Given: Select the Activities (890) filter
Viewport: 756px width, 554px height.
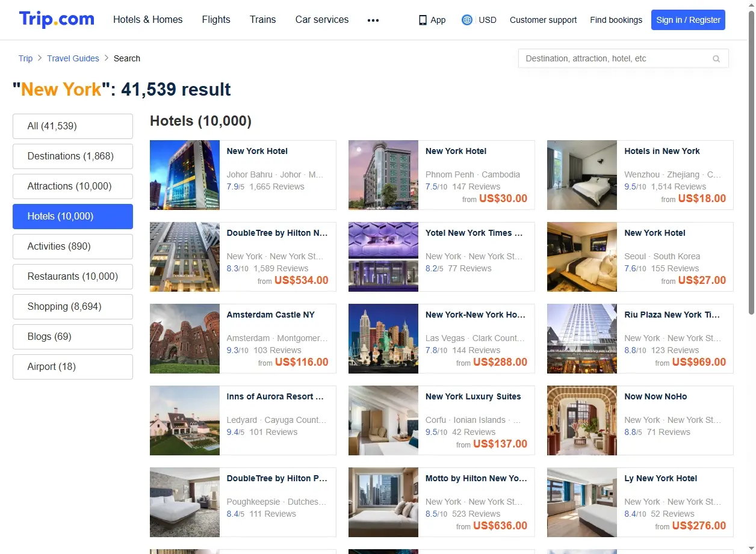Looking at the screenshot, I should 73,247.
